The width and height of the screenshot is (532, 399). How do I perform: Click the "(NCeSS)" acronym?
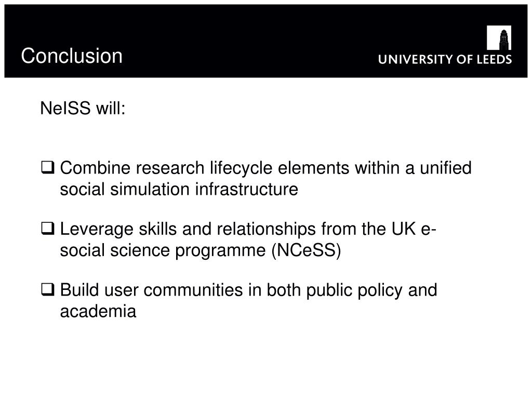[306, 250]
